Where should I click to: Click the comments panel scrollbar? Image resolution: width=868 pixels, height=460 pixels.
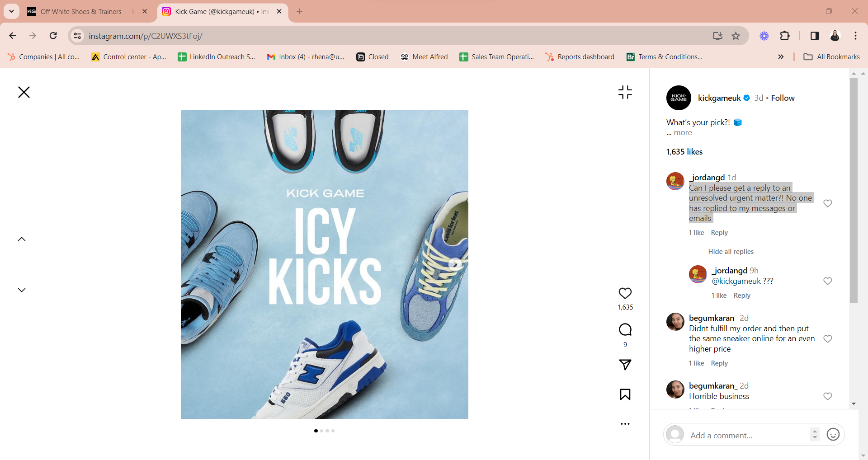click(x=854, y=190)
